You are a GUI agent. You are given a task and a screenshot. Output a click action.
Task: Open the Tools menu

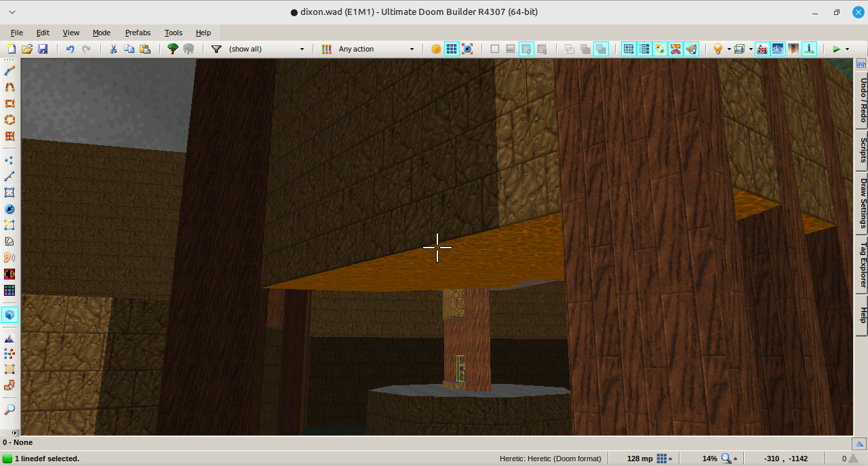click(x=174, y=33)
